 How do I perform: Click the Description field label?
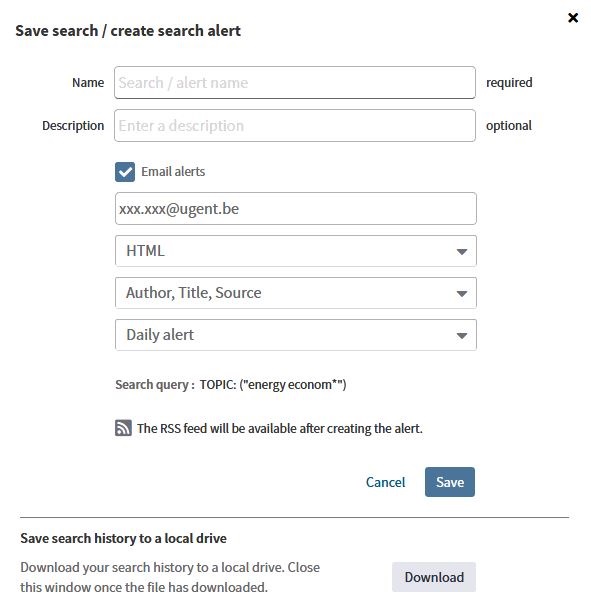point(73,126)
